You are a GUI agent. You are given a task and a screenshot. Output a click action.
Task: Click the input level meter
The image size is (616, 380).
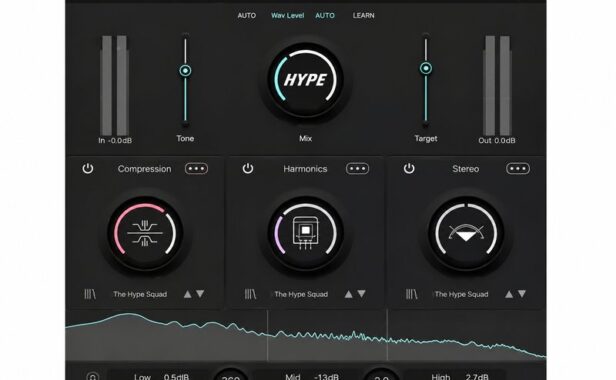pos(115,86)
